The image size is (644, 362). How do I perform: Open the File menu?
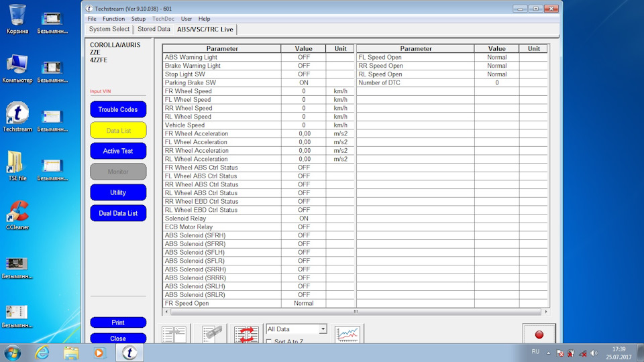pyautogui.click(x=92, y=19)
